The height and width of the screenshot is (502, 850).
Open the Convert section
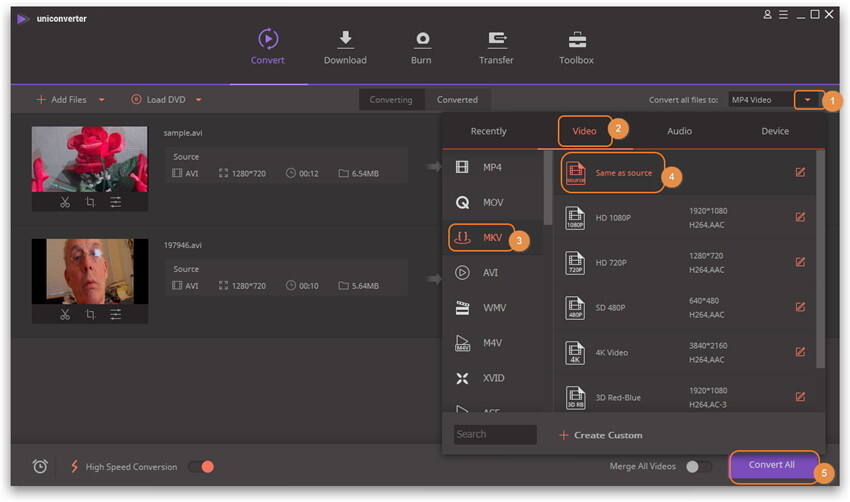click(268, 47)
